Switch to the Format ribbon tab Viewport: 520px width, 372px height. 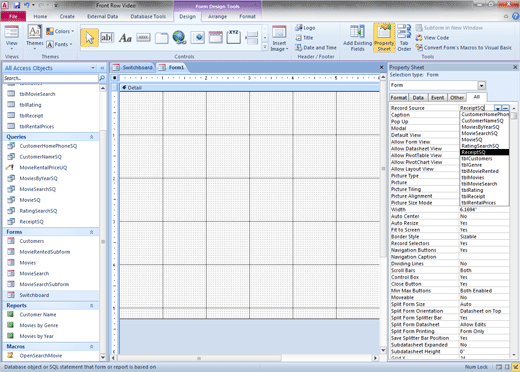pos(247,16)
